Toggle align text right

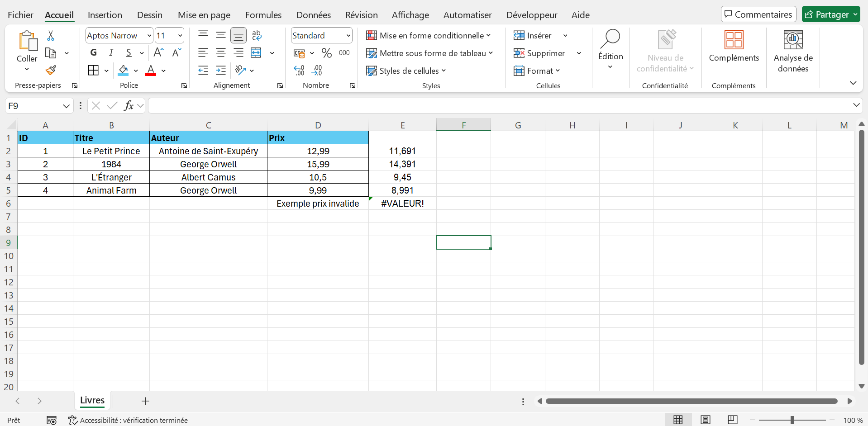click(x=238, y=52)
